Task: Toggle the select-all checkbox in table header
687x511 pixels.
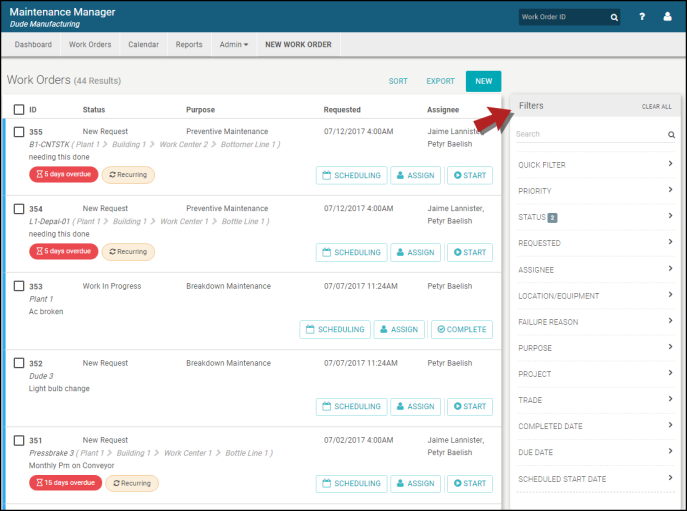Action: click(x=19, y=110)
